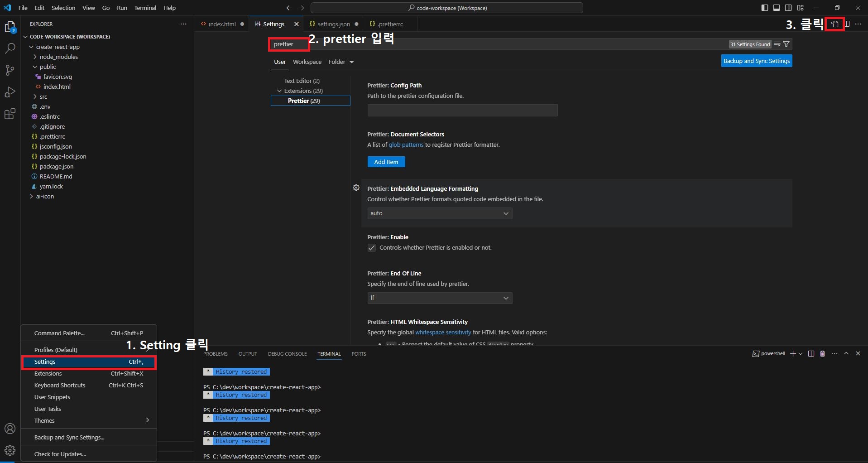Open the glob patterns link
Screen dimensions: 868x463
(406, 145)
